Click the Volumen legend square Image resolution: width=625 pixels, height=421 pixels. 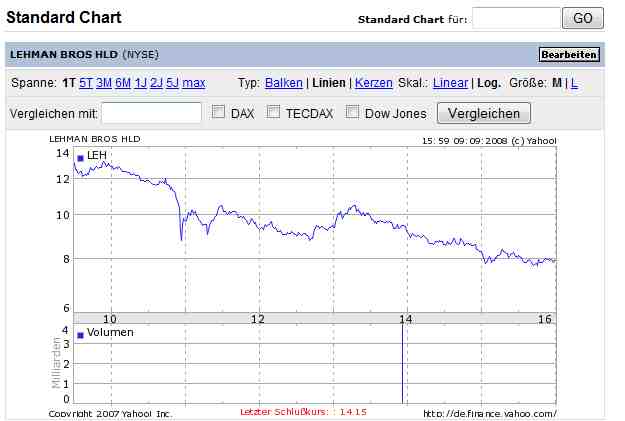(x=80, y=335)
